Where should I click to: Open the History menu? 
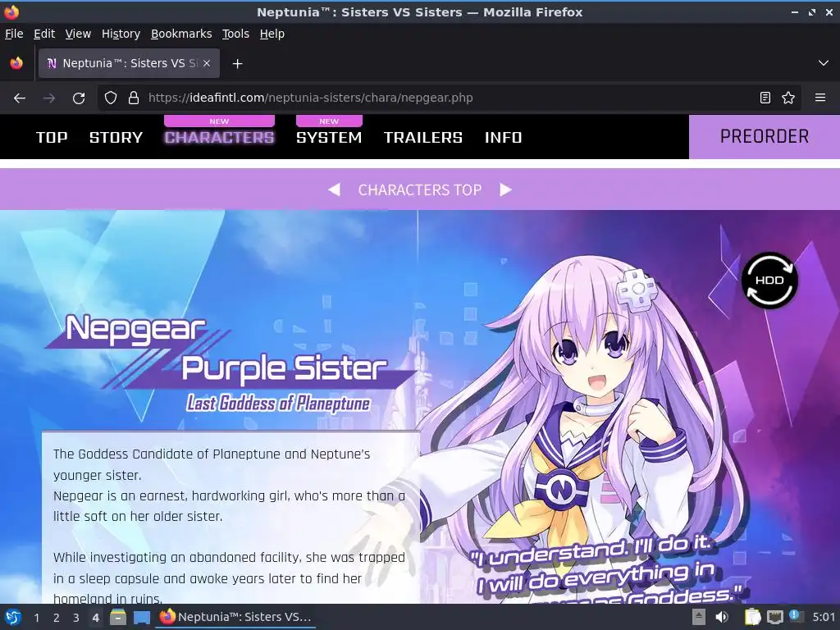coord(121,34)
